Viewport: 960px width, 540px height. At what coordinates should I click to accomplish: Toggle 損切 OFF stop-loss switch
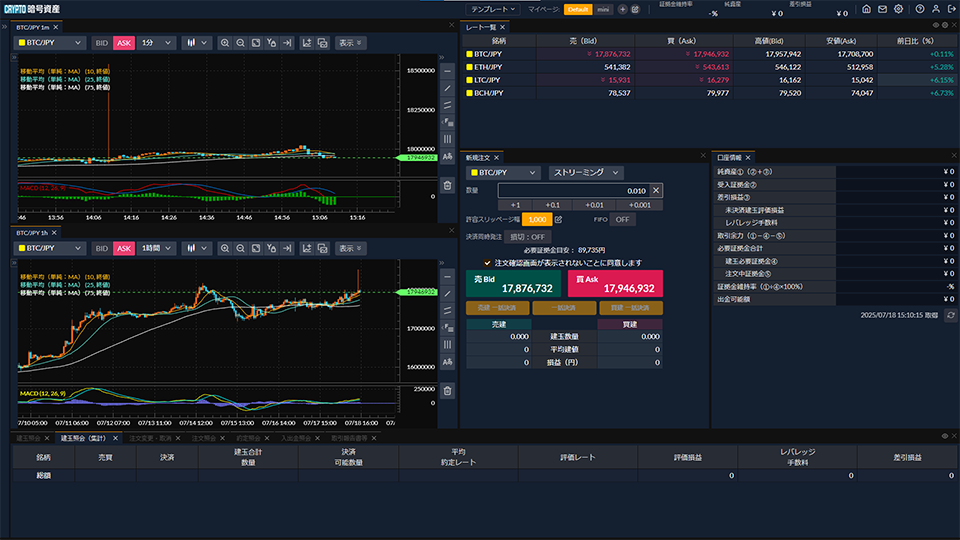[x=527, y=237]
